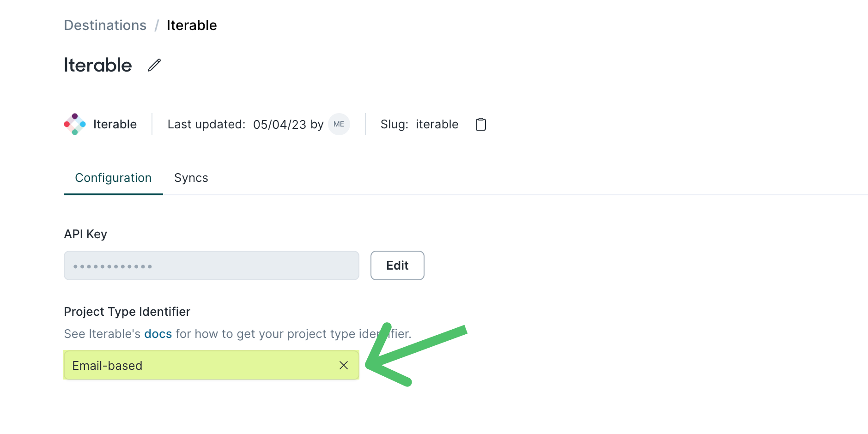
Task: Navigate back via the Destinations breadcrumb
Action: coord(105,25)
